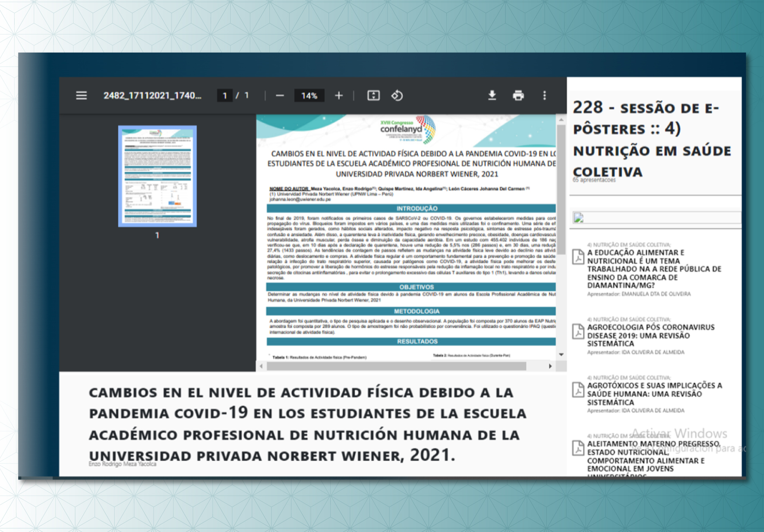Click the total page count '1' in the PDF toolbar
Image resolution: width=764 pixels, height=532 pixels.
pos(247,95)
